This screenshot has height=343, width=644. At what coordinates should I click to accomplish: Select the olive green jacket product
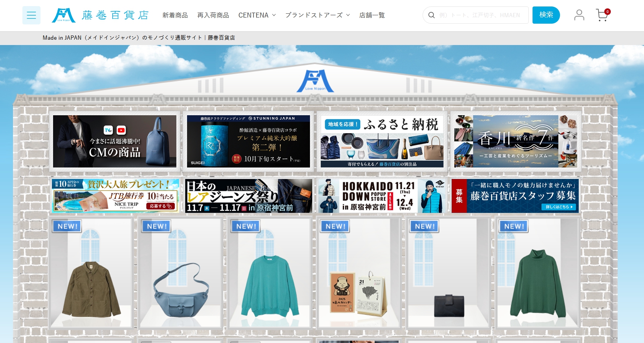pyautogui.click(x=91, y=289)
